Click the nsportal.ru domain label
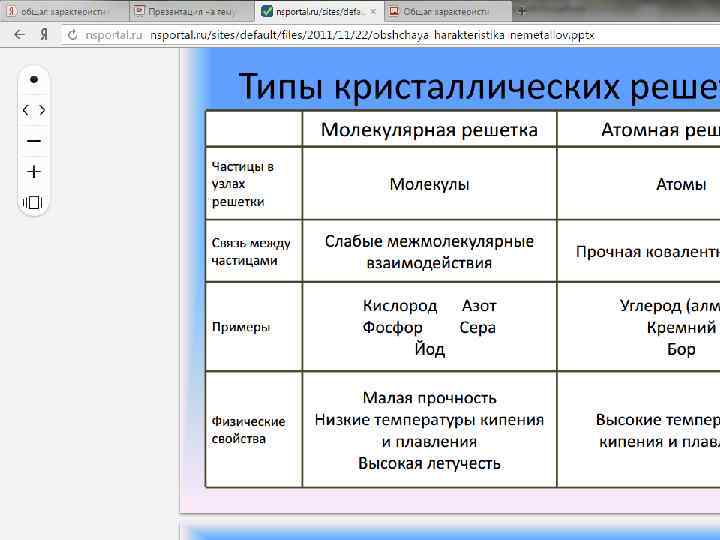 [114, 35]
